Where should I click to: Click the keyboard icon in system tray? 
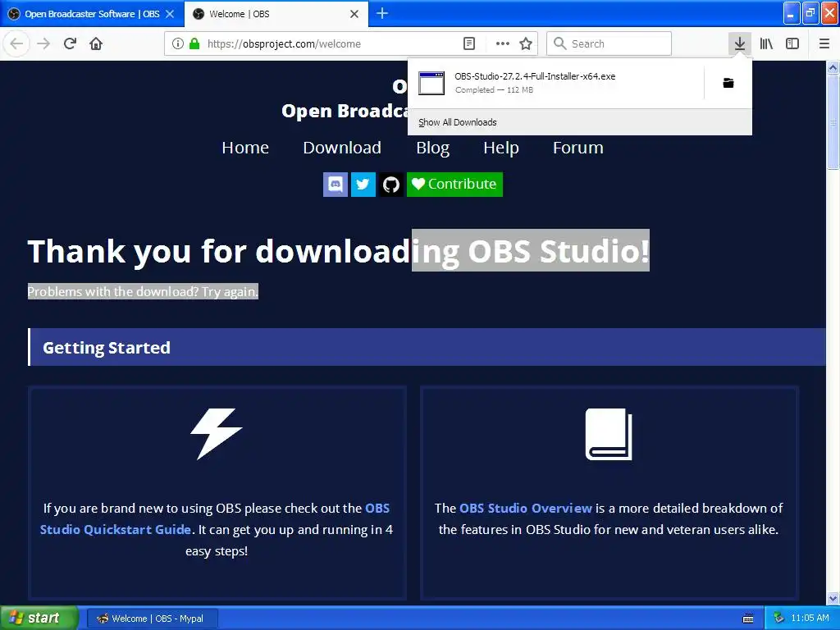748,619
